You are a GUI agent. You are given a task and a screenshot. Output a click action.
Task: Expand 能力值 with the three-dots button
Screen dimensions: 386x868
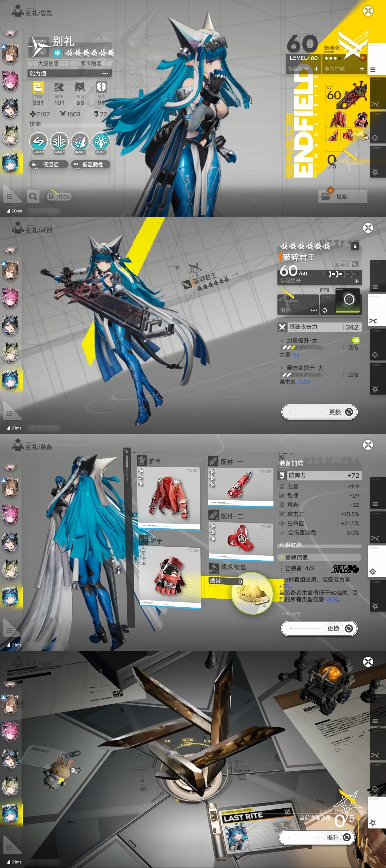(x=105, y=73)
